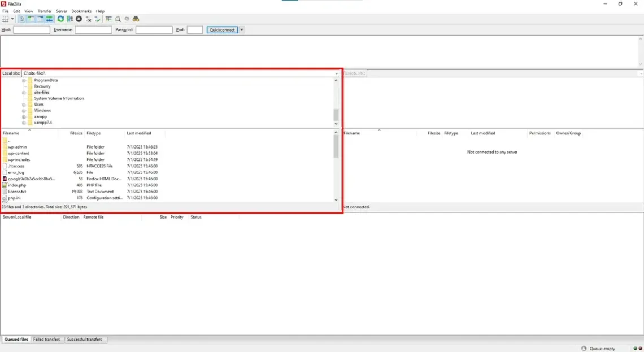The image size is (644, 352).
Task: Search for files recursively with Find icon
Action: [136, 19]
